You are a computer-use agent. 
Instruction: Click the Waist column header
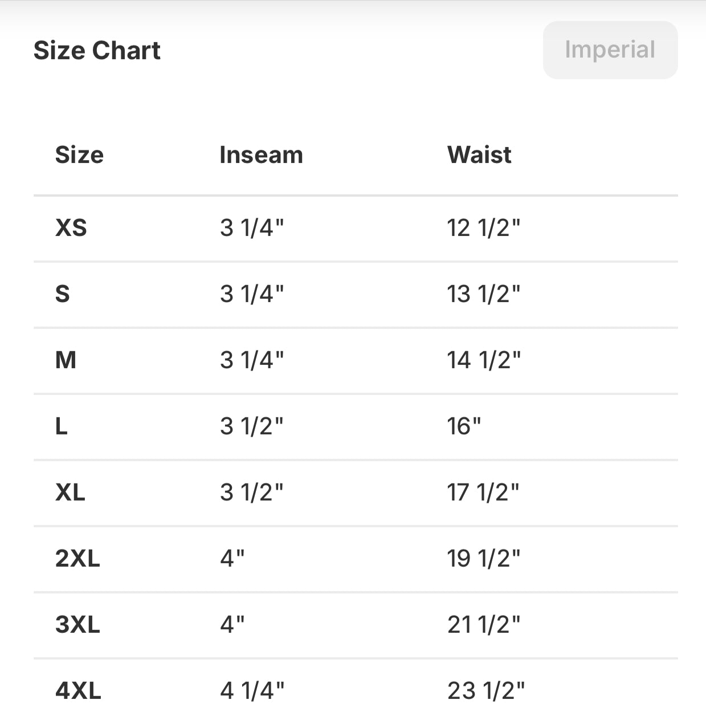(479, 155)
